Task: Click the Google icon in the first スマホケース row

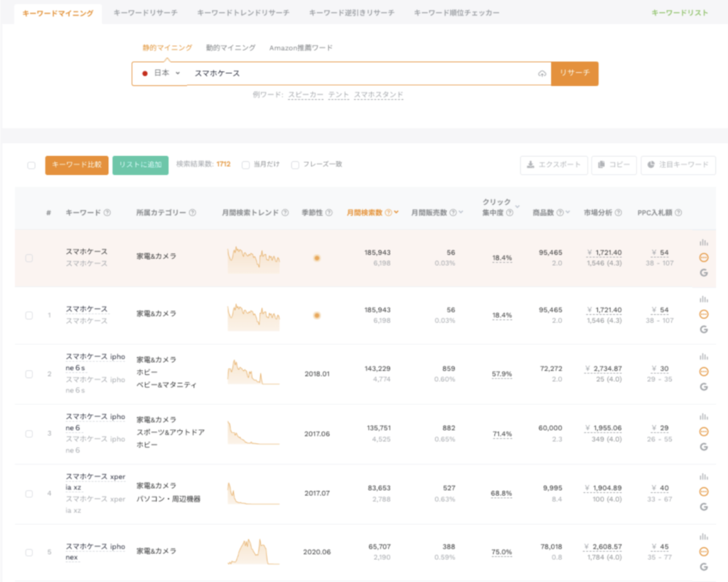Action: point(704,271)
